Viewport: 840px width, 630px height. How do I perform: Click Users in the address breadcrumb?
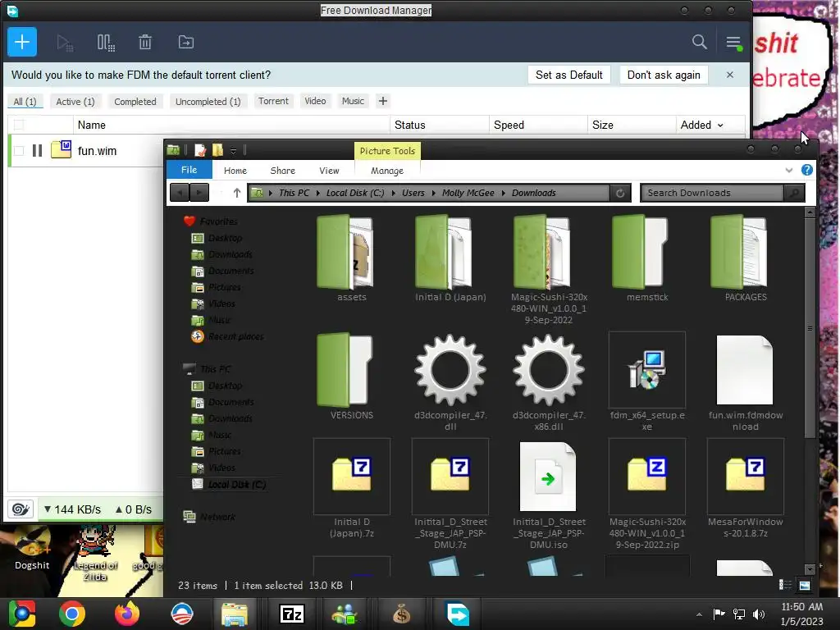coord(413,193)
